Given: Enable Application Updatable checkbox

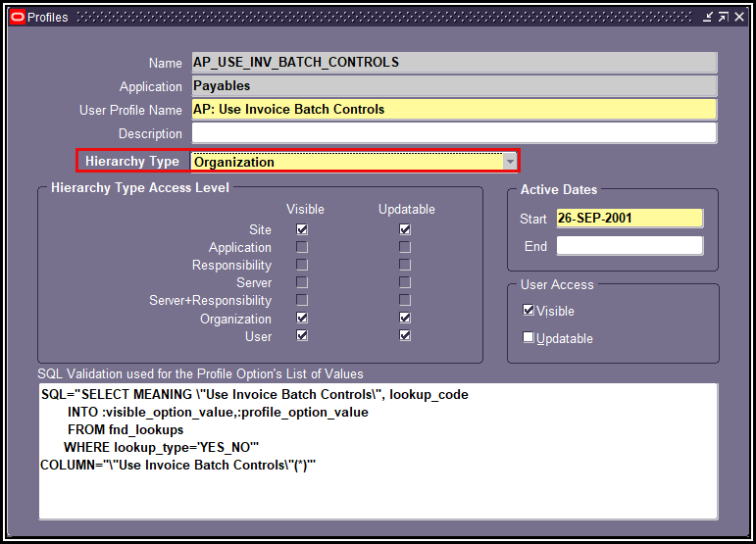Looking at the screenshot, I should 405,247.
